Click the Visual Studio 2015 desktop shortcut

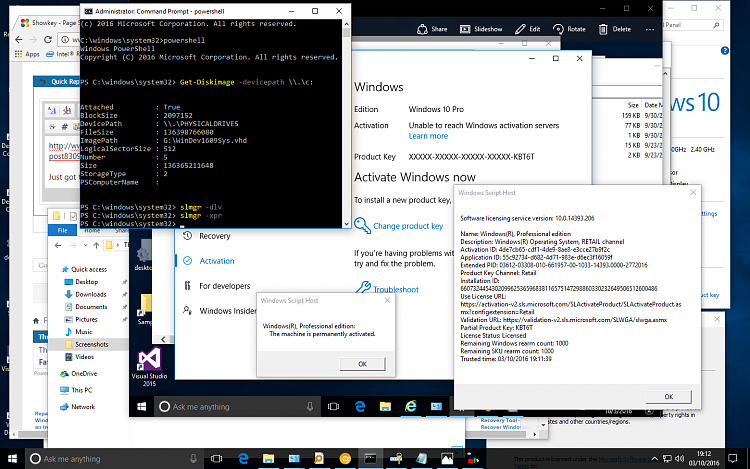pos(149,367)
